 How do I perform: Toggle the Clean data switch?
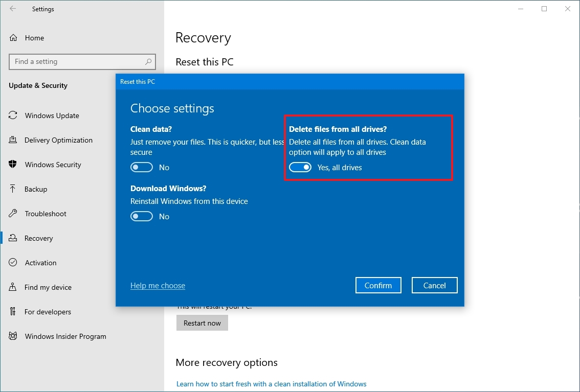click(142, 167)
